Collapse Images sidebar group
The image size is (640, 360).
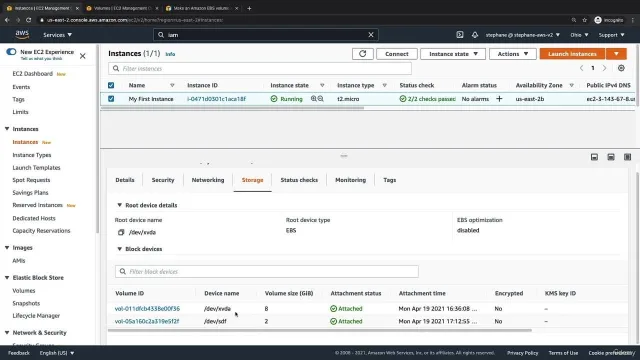click(x=7, y=248)
